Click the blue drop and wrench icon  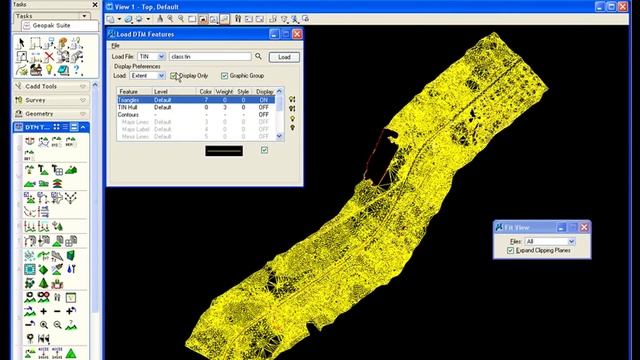[71, 269]
